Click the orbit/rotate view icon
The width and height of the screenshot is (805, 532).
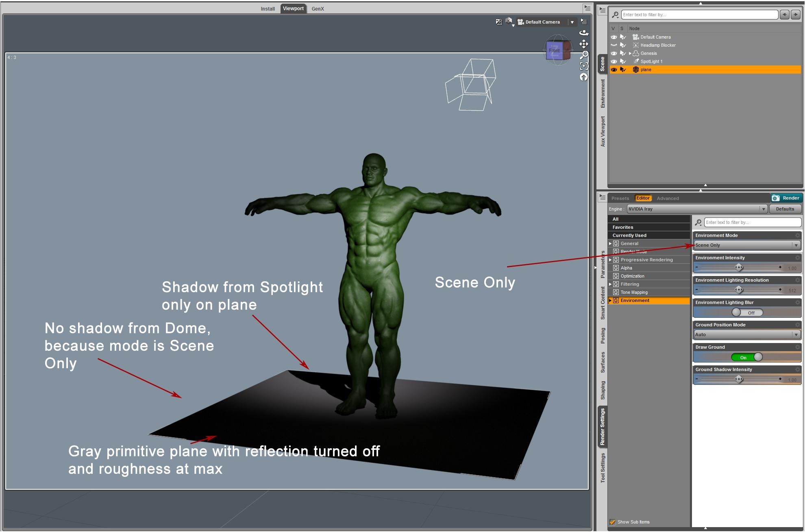(584, 33)
